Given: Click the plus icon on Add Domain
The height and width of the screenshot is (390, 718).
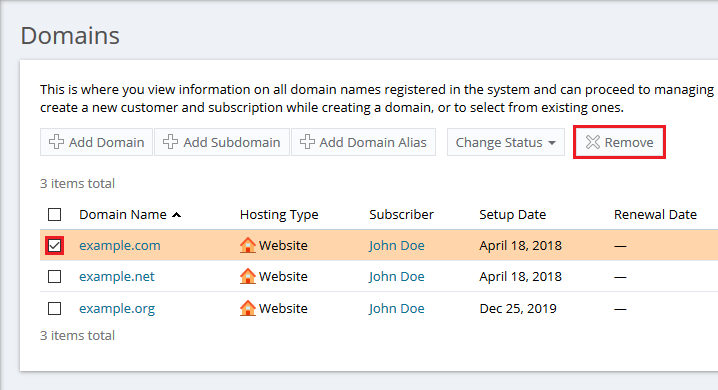Looking at the screenshot, I should [x=56, y=142].
